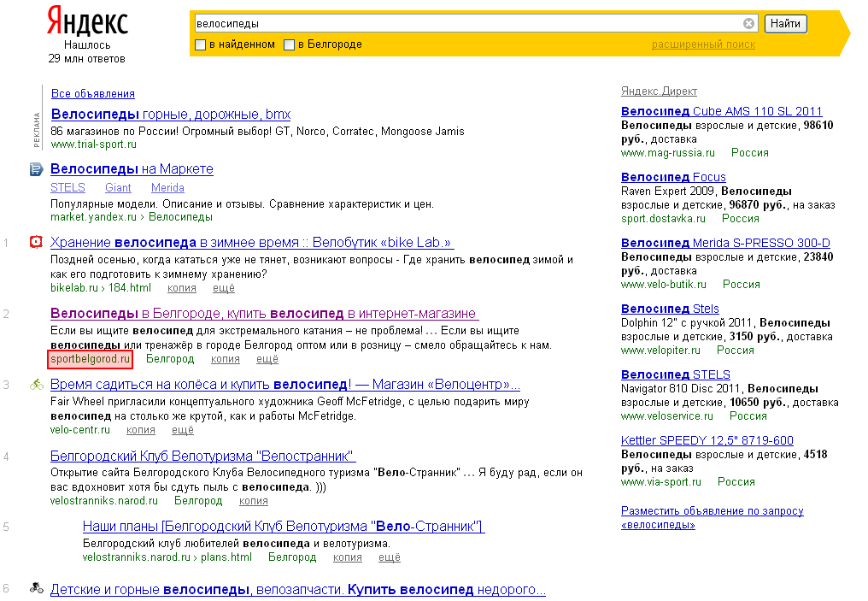The width and height of the screenshot is (868, 601).
Task: Enable the "в Белгороде" checkbox
Action: (289, 44)
